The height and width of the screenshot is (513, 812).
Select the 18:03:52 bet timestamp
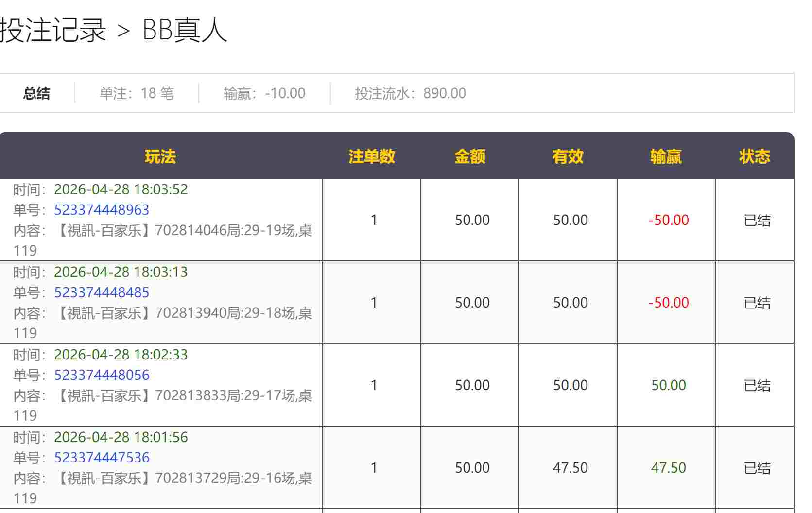pos(121,189)
